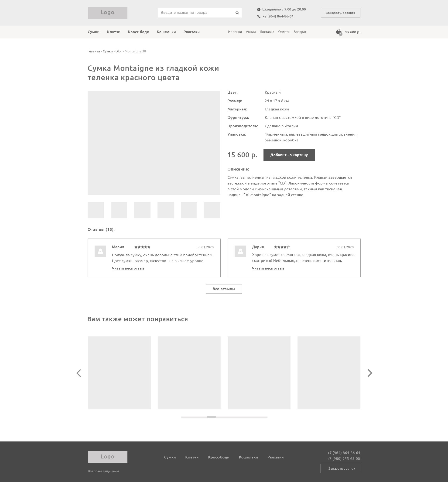
Task: Open the Доставка page link
Action: pyautogui.click(x=267, y=32)
